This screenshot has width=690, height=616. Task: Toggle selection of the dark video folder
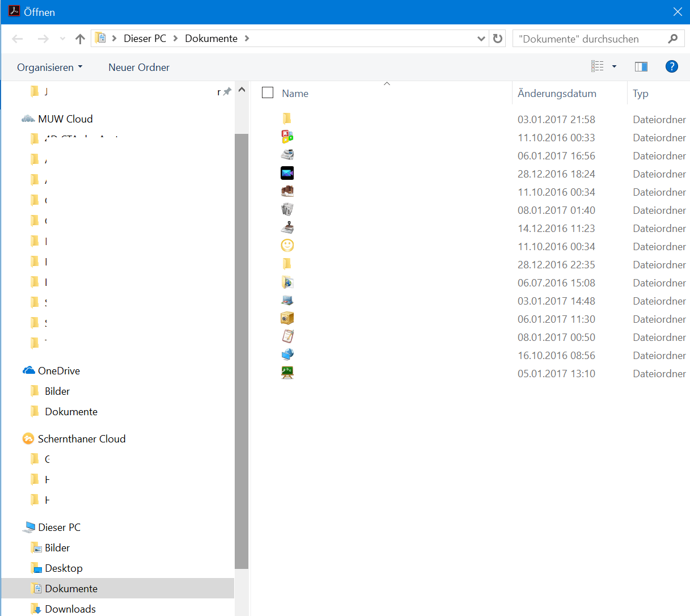point(287,172)
